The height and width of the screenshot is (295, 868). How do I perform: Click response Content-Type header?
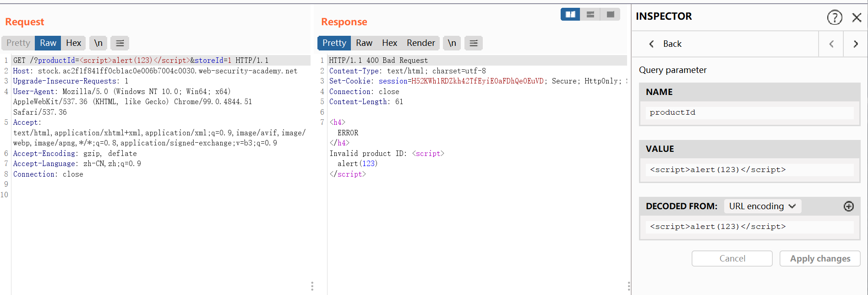[x=408, y=71]
